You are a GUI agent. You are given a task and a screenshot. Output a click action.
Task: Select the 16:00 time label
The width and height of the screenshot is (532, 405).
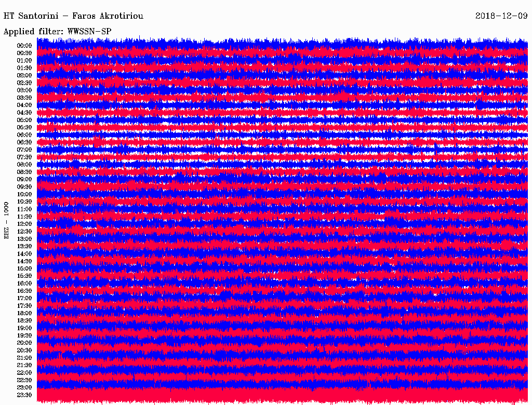pos(24,283)
